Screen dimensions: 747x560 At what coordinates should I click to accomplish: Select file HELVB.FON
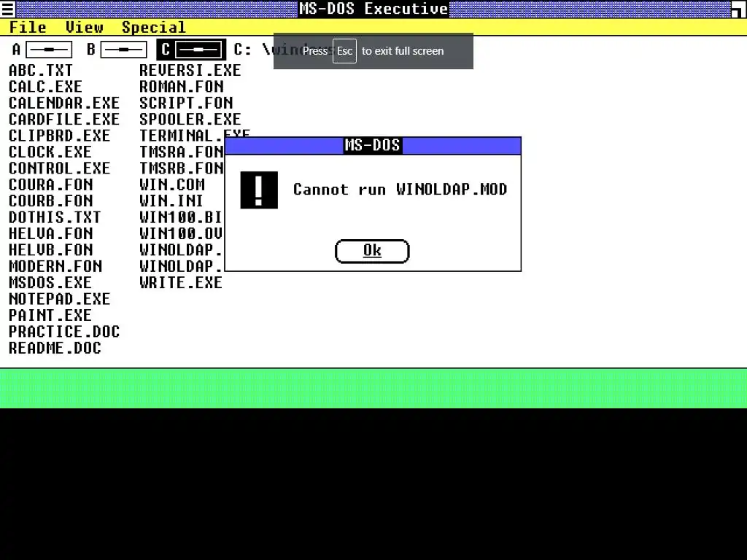[51, 250]
